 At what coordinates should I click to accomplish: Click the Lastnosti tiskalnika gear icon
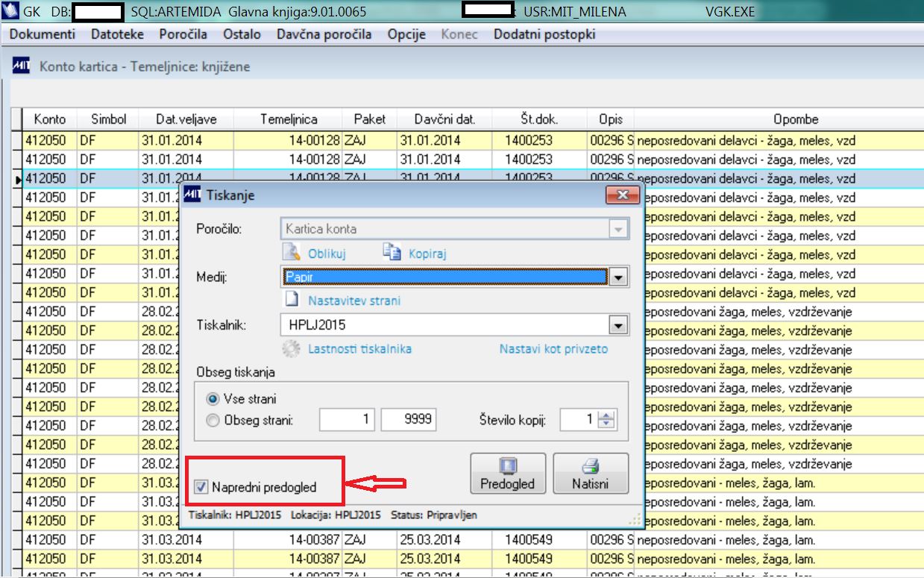292,348
